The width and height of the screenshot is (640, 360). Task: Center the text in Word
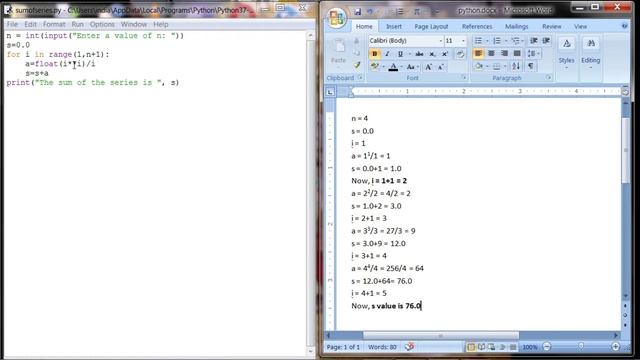click(x=491, y=53)
